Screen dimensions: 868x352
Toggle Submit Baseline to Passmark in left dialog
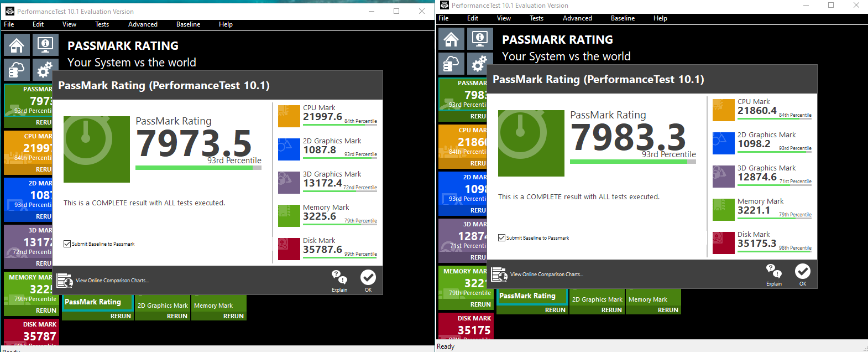(x=67, y=244)
